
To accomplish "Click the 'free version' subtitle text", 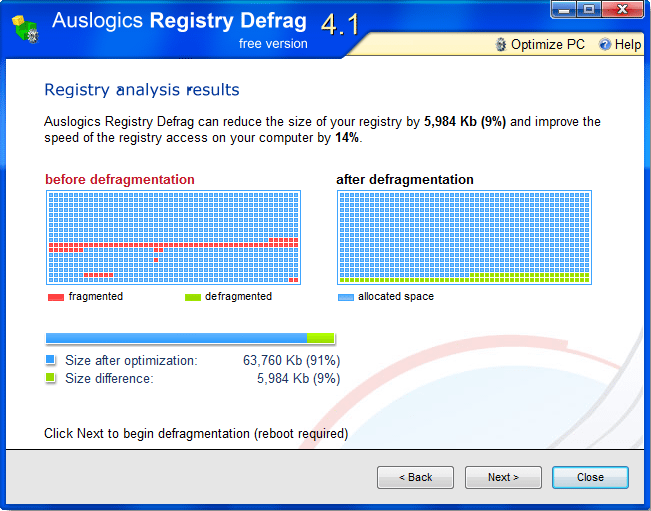I will 273,44.
